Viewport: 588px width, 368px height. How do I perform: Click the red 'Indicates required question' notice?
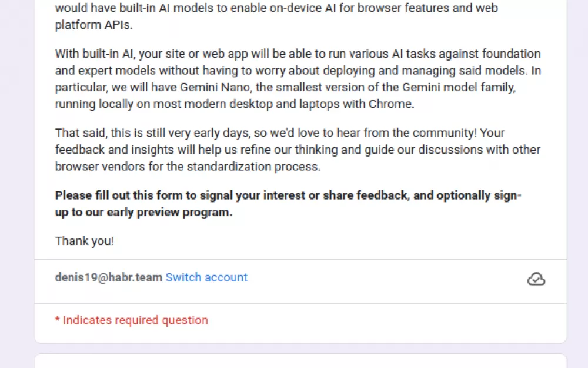coord(135,320)
